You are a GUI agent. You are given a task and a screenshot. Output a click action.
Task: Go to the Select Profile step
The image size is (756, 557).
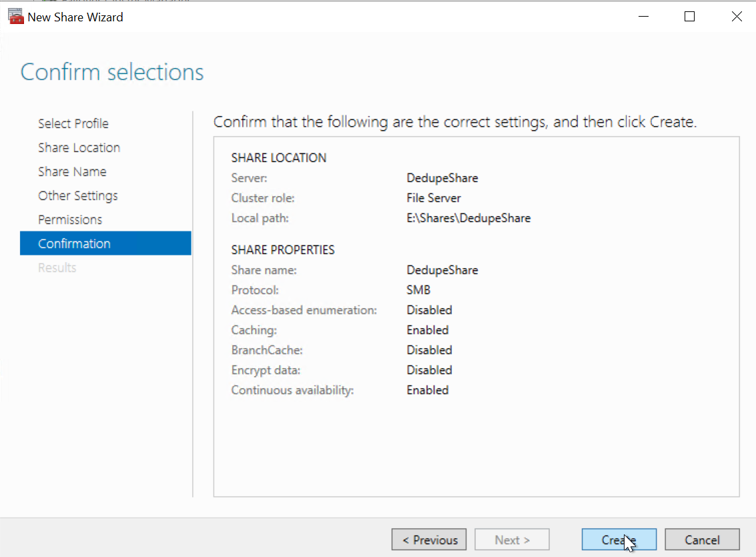pyautogui.click(x=73, y=123)
